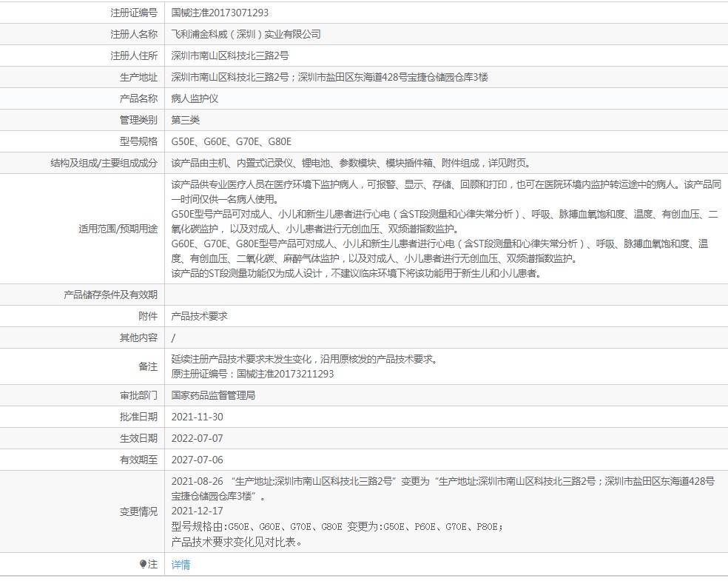Click the bullet icon beside 注
Image resolution: width=728 pixels, height=581 pixels.
[143, 564]
